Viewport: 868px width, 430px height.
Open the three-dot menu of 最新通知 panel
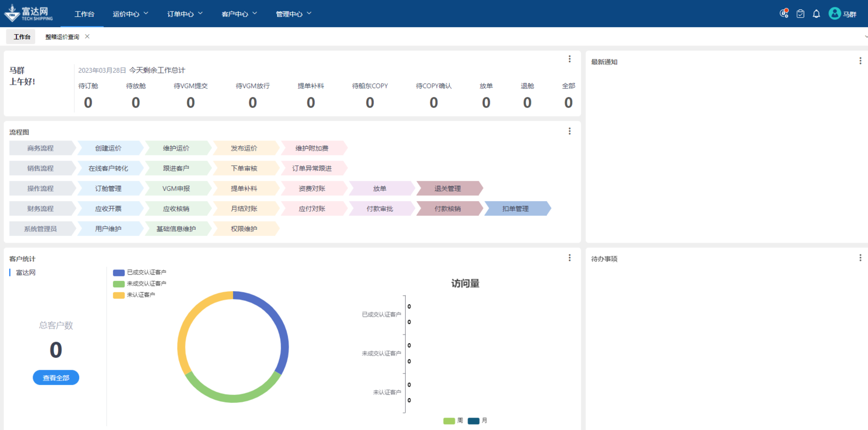[860, 61]
